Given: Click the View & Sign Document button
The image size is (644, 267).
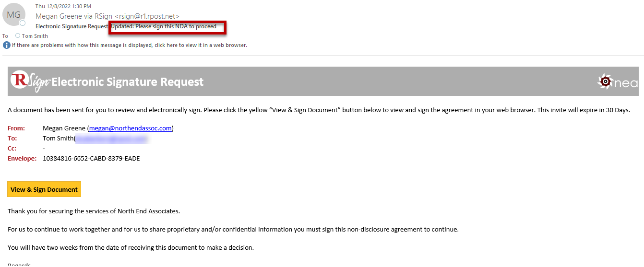Looking at the screenshot, I should tap(44, 189).
